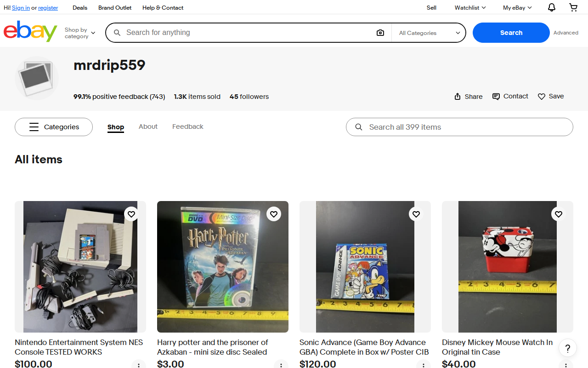Open the more options menu for Harry Potter listing
Viewport: 588px width, 368px height.
281,364
